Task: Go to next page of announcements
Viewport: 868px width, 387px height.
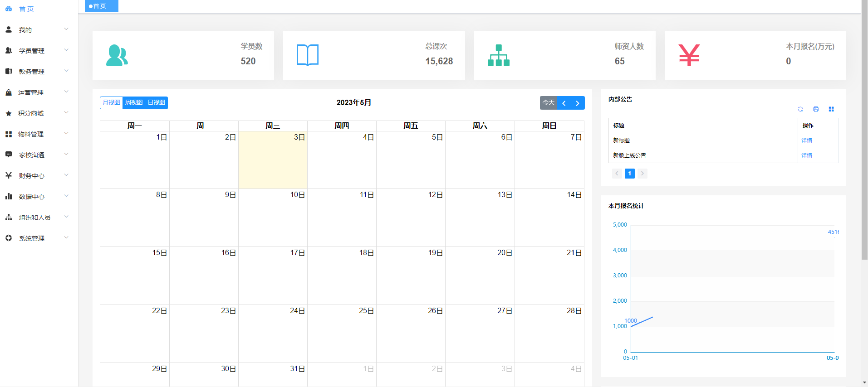Action: [x=642, y=174]
